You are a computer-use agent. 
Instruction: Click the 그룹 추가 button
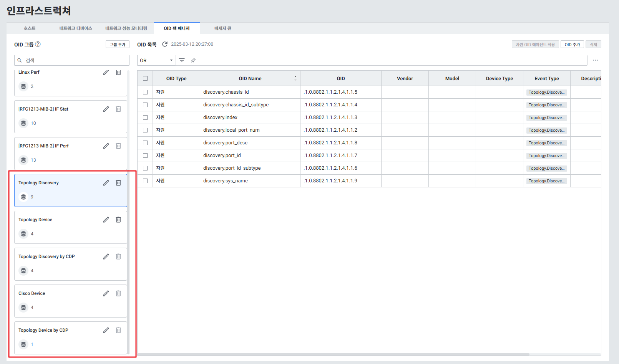click(x=118, y=45)
